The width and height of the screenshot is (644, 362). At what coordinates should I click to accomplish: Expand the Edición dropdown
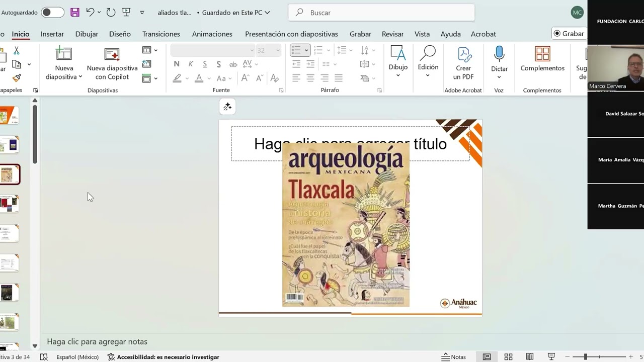coord(428,75)
